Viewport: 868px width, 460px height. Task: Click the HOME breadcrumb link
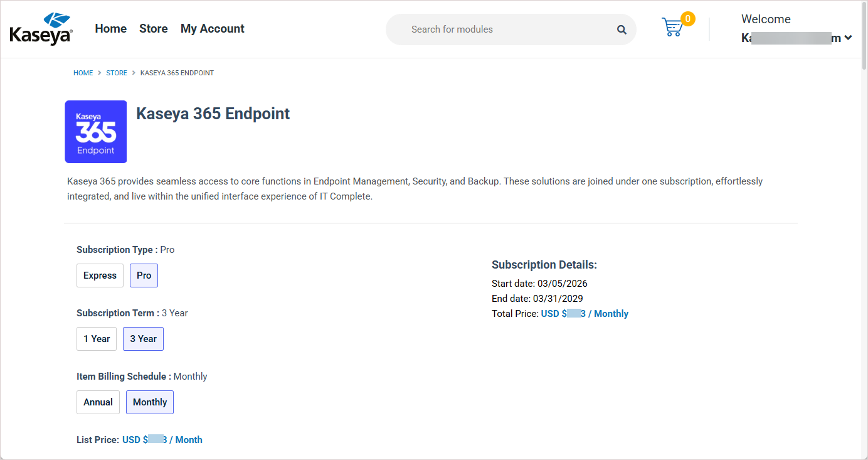pos(83,73)
